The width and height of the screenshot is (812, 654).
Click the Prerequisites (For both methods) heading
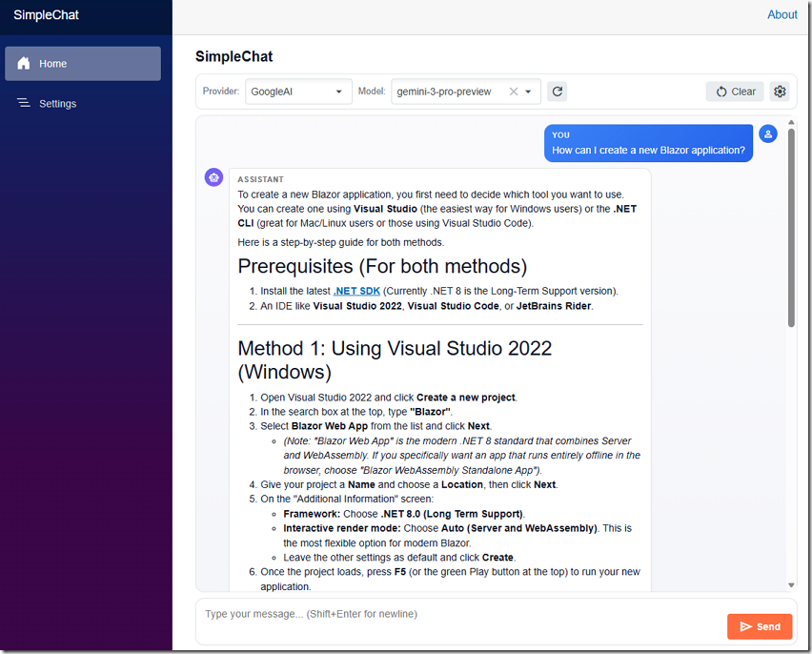[x=382, y=266]
